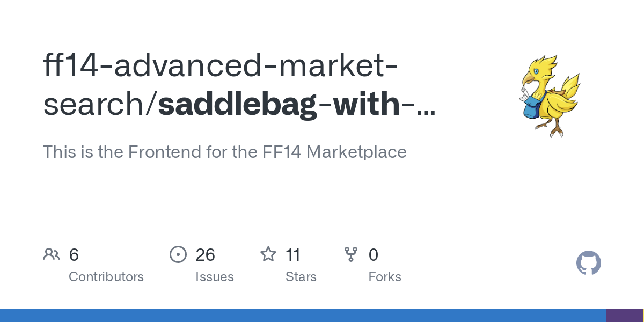Click the contributors people icon
This screenshot has height=322, width=644.
pyautogui.click(x=52, y=254)
